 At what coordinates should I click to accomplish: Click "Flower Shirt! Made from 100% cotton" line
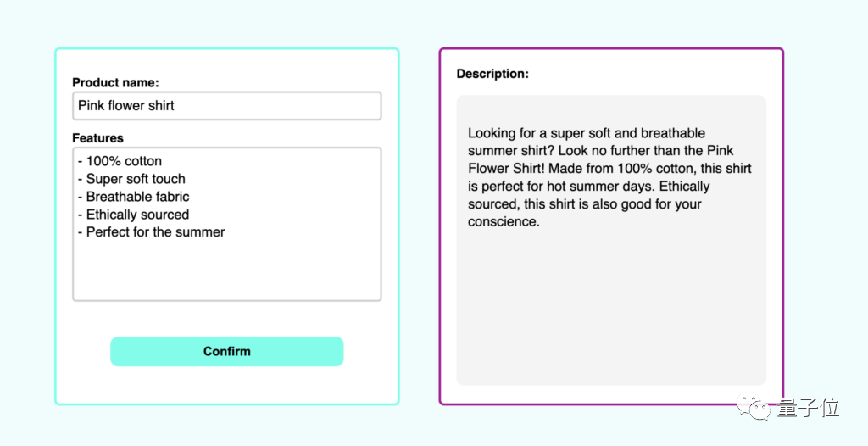609,169
